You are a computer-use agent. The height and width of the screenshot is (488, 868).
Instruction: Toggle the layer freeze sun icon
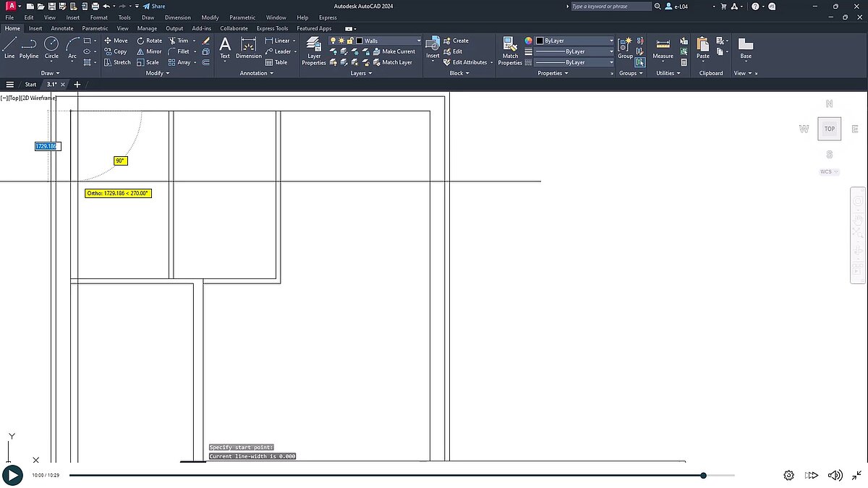click(341, 40)
